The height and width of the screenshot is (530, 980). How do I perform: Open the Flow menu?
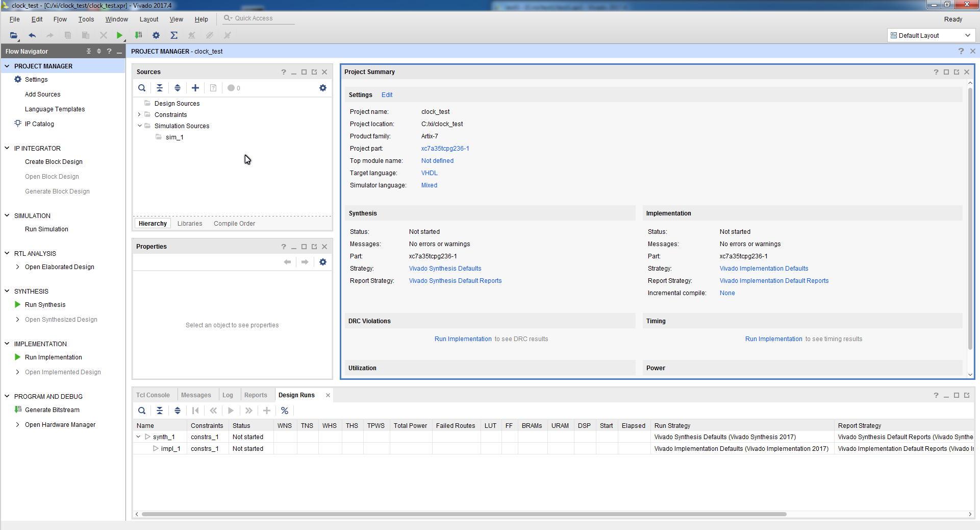click(x=60, y=19)
